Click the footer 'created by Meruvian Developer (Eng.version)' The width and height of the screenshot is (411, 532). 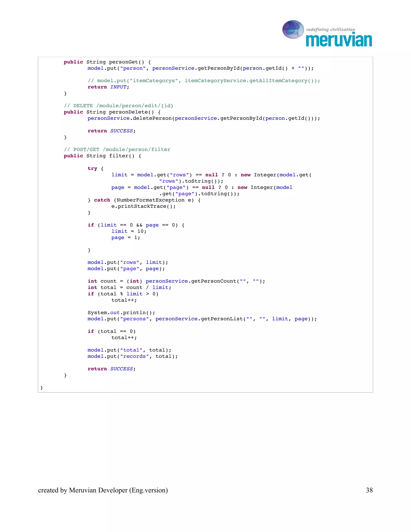[x=103, y=490]
